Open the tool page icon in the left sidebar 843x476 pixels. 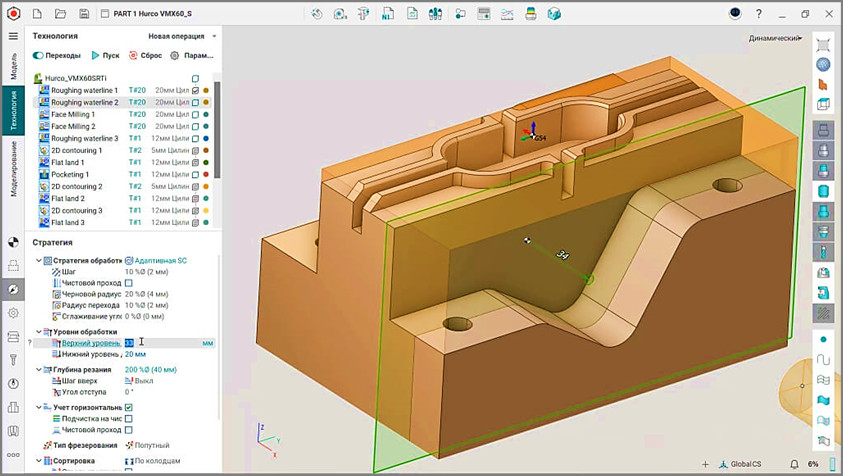(13, 360)
